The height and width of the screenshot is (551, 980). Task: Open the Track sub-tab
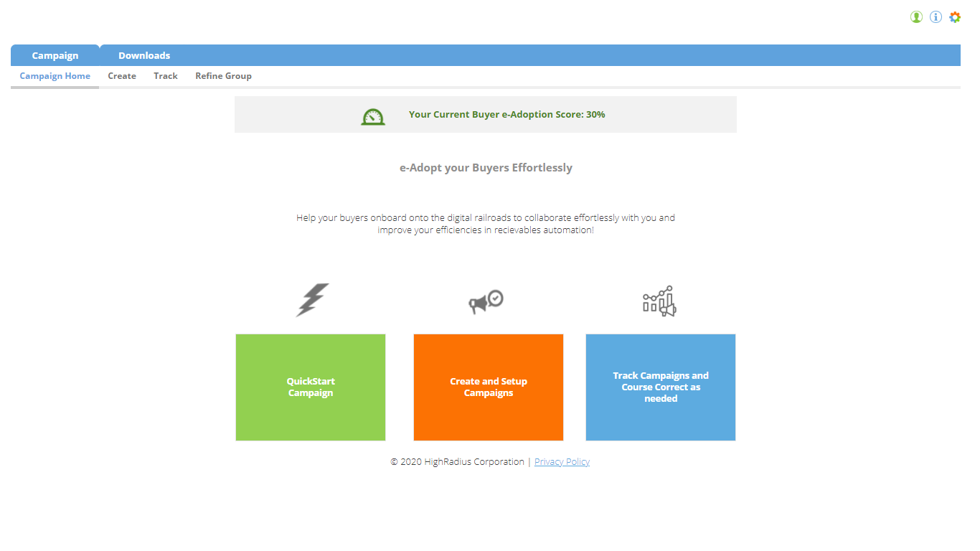166,75
